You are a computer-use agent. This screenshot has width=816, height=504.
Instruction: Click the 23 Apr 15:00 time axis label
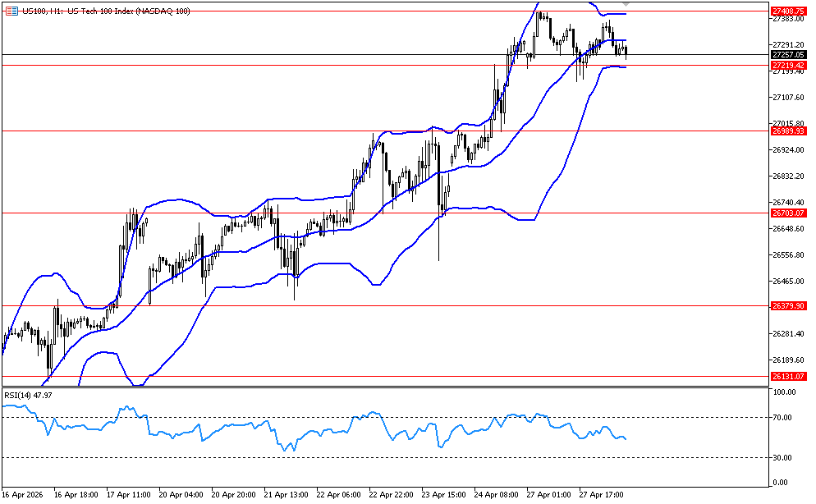(445, 495)
